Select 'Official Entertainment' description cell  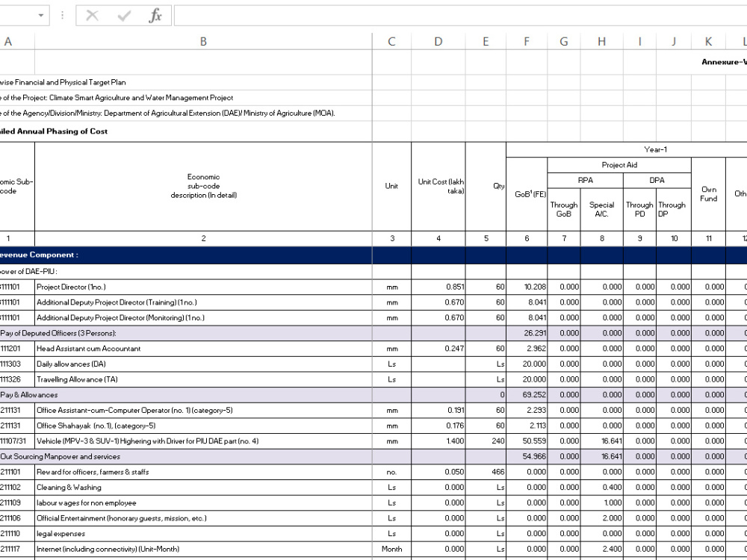(x=203, y=518)
